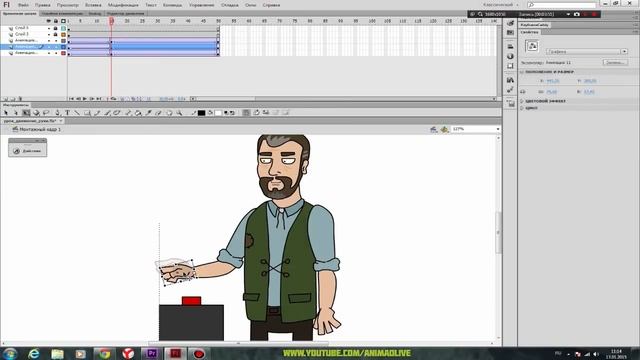Viewport: 640px width, 360px height.
Task: Select the Brush tool
Action: click(107, 113)
